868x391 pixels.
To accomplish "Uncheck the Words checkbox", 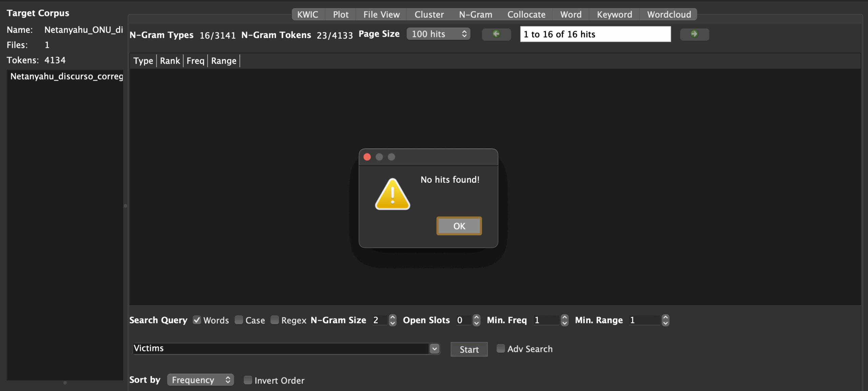I will pos(197,320).
